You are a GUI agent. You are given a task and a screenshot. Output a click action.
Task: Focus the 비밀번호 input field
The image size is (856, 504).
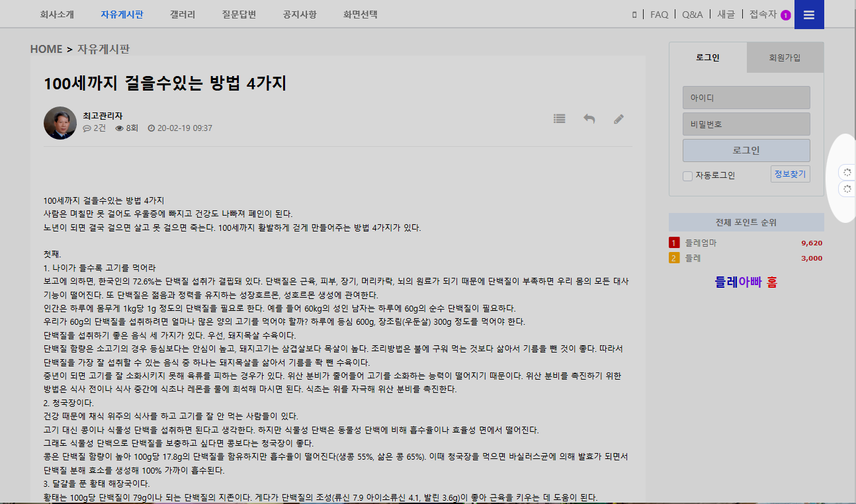[746, 124]
